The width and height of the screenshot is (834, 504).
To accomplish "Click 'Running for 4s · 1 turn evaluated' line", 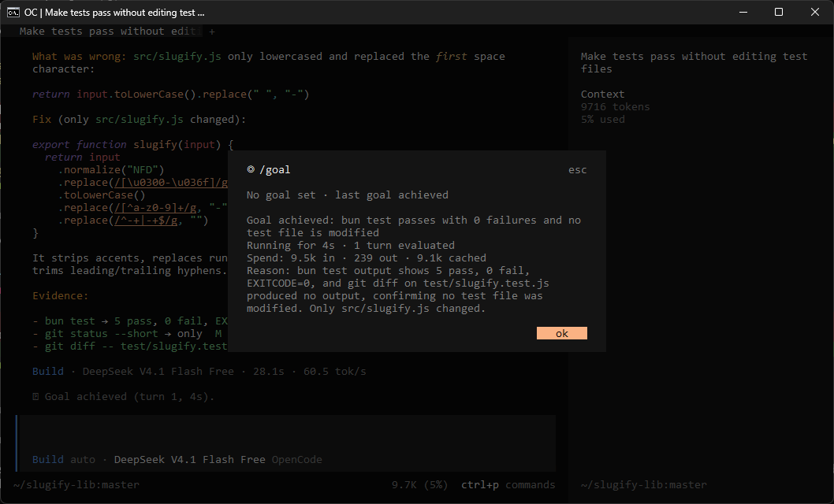I will pos(351,246).
